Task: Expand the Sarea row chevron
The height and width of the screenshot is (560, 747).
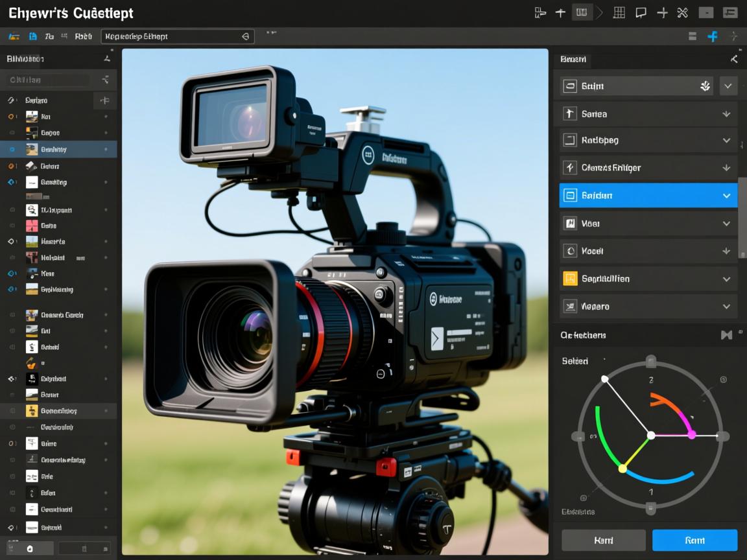Action: tap(726, 114)
